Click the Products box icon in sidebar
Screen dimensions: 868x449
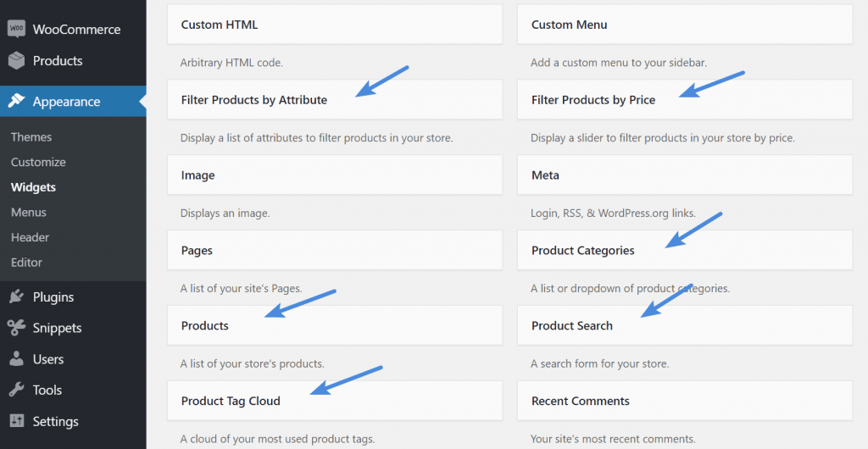tap(17, 61)
